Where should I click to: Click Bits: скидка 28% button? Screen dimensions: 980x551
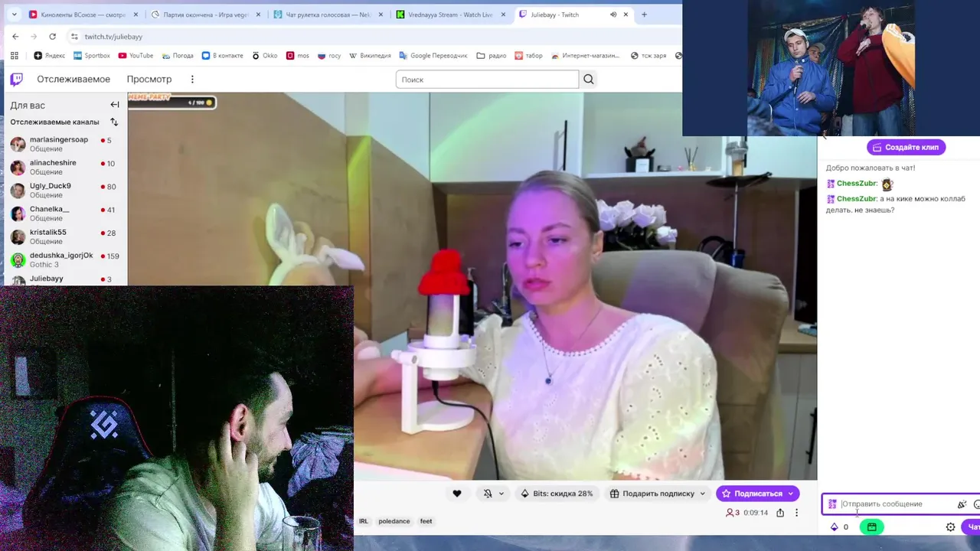click(x=557, y=494)
